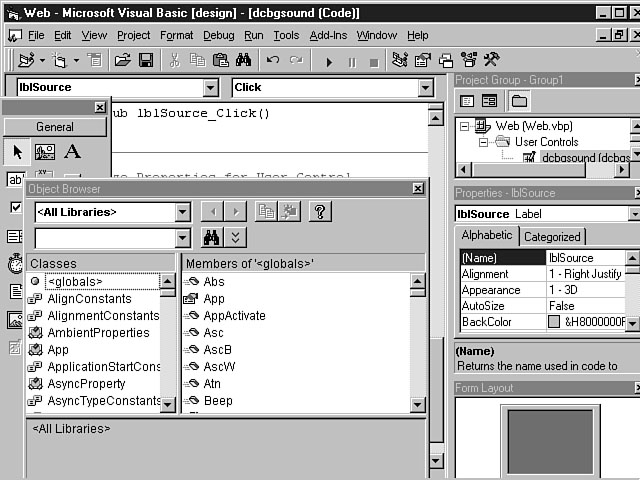Viewport: 640px width, 480px height.
Task: Click the Start (Run) toolbar button
Action: 329,61
